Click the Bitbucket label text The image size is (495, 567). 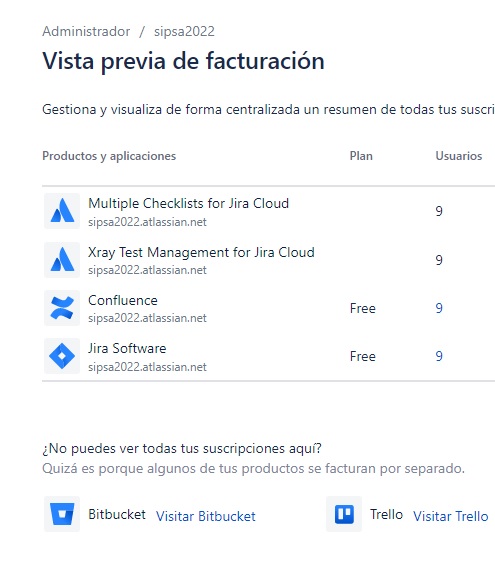117,515
